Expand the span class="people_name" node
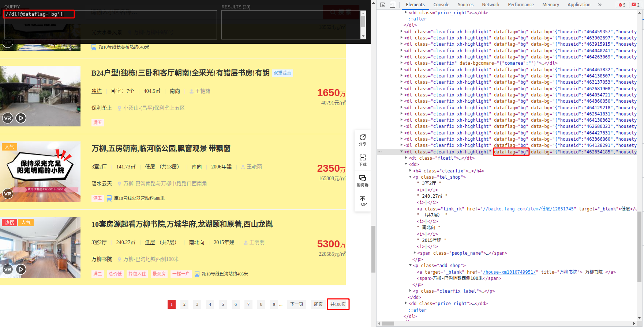 (x=415, y=253)
